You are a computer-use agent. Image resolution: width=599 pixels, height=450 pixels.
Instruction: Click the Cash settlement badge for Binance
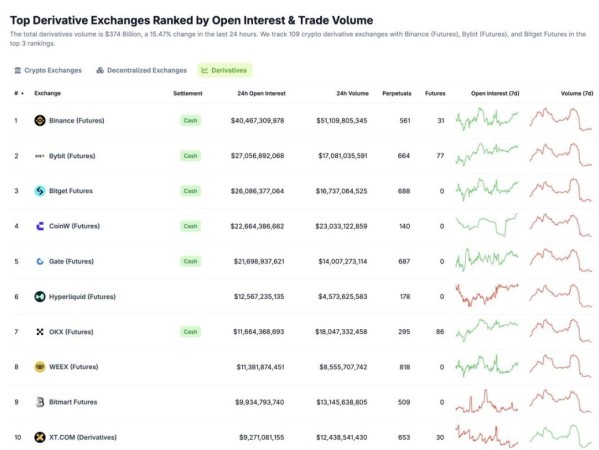tap(190, 121)
